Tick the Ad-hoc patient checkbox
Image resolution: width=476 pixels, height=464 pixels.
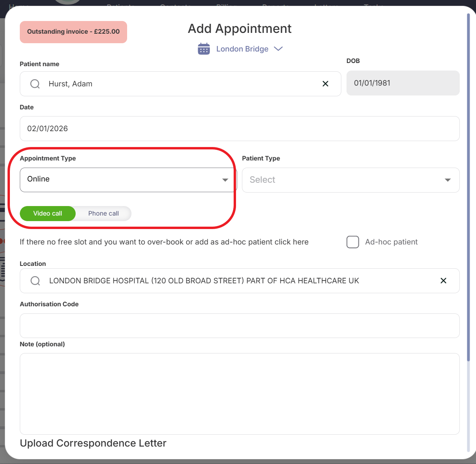pyautogui.click(x=352, y=242)
